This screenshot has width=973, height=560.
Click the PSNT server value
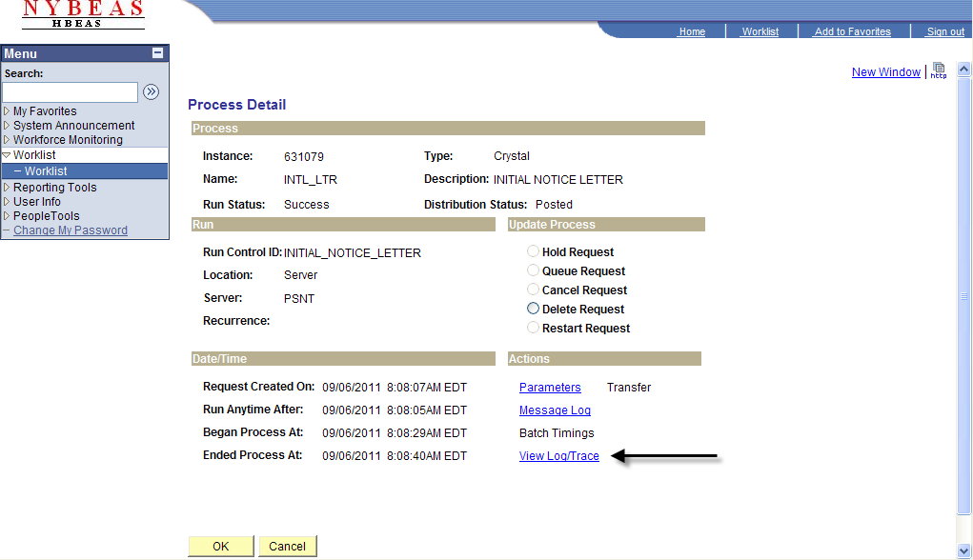click(299, 298)
